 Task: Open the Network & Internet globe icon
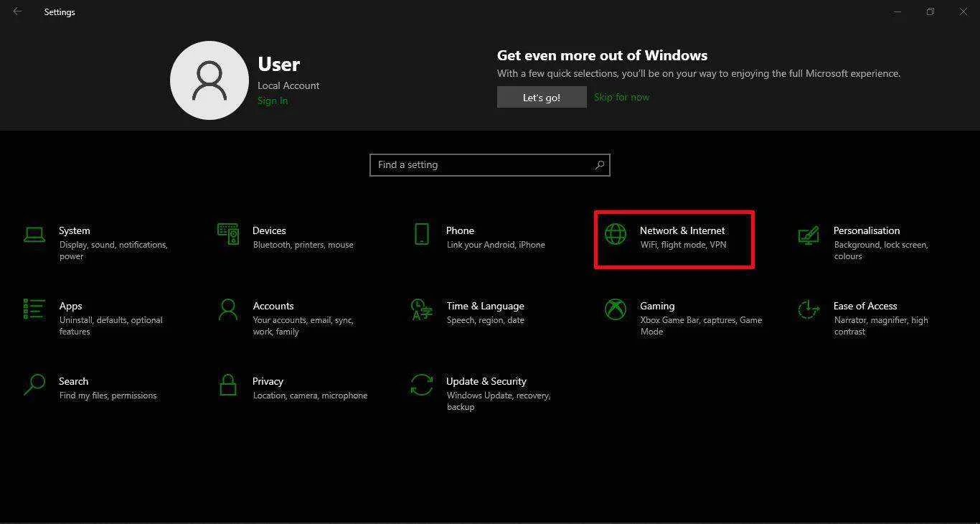click(616, 234)
